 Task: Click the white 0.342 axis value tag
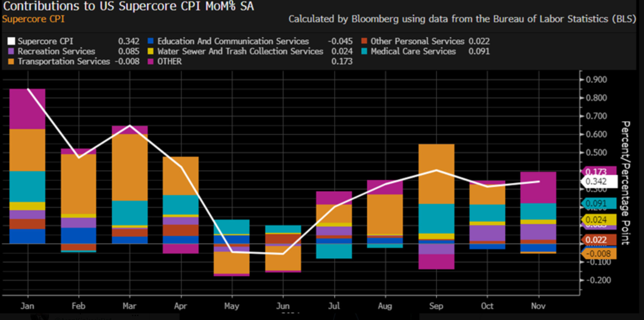(599, 182)
